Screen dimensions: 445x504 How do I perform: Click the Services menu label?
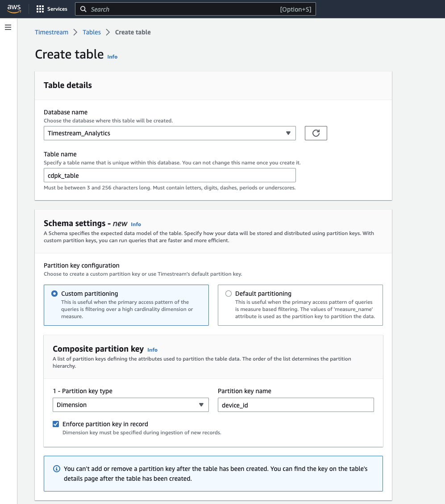57,9
